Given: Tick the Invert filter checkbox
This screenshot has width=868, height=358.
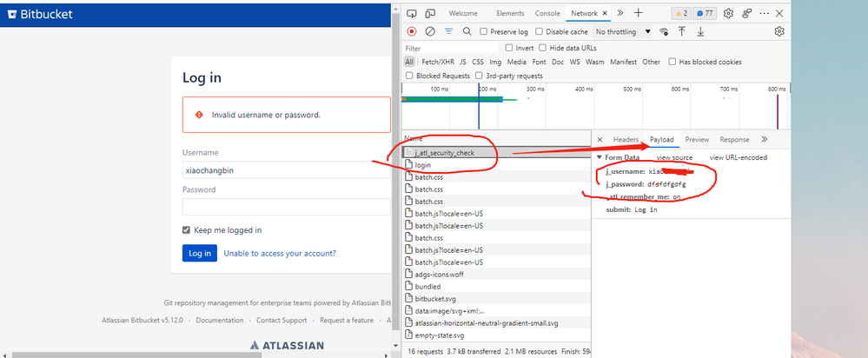Looking at the screenshot, I should tap(509, 48).
